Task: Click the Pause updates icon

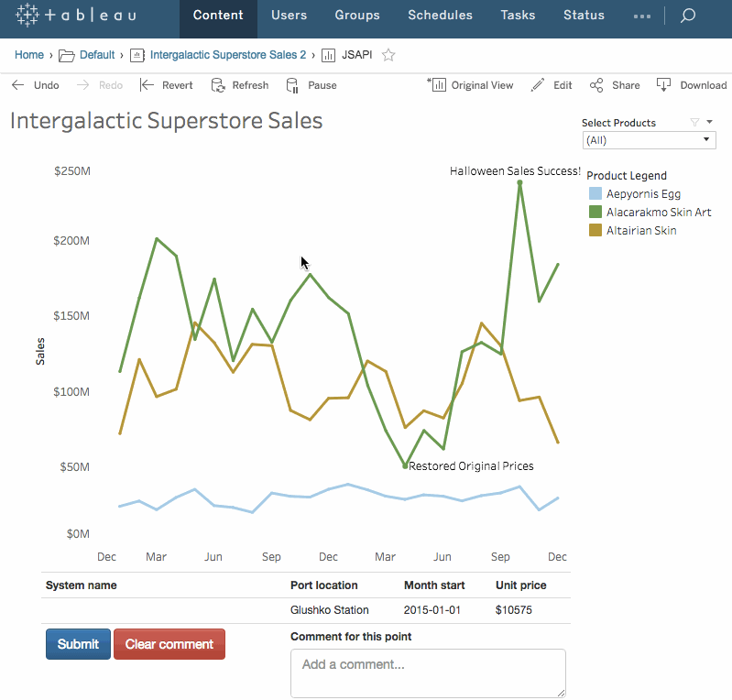Action: [x=292, y=85]
